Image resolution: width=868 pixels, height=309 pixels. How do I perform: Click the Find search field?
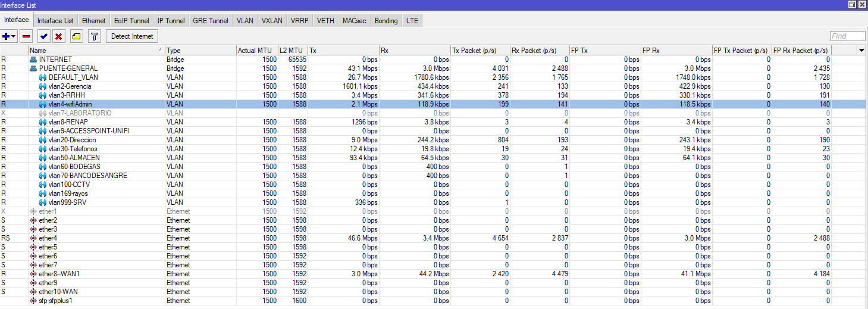(x=847, y=36)
